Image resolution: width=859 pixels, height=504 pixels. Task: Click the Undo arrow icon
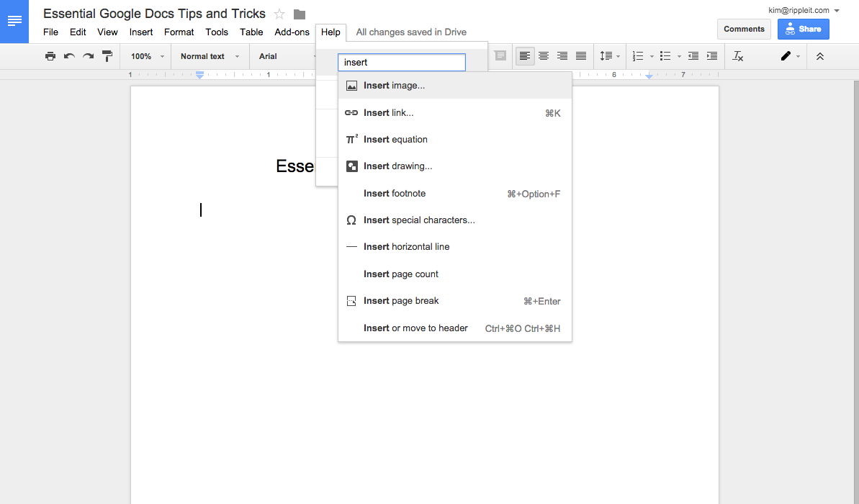pyautogui.click(x=69, y=56)
